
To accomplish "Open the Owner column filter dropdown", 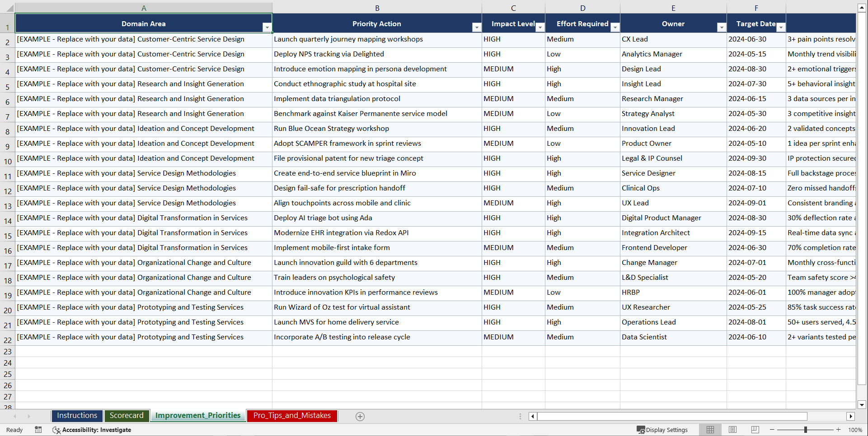I will (x=721, y=28).
